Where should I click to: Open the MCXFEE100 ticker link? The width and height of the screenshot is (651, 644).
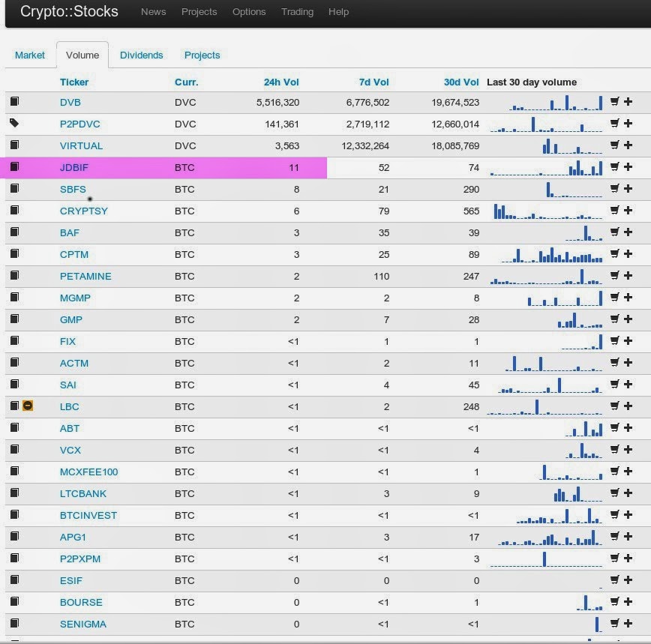[88, 472]
